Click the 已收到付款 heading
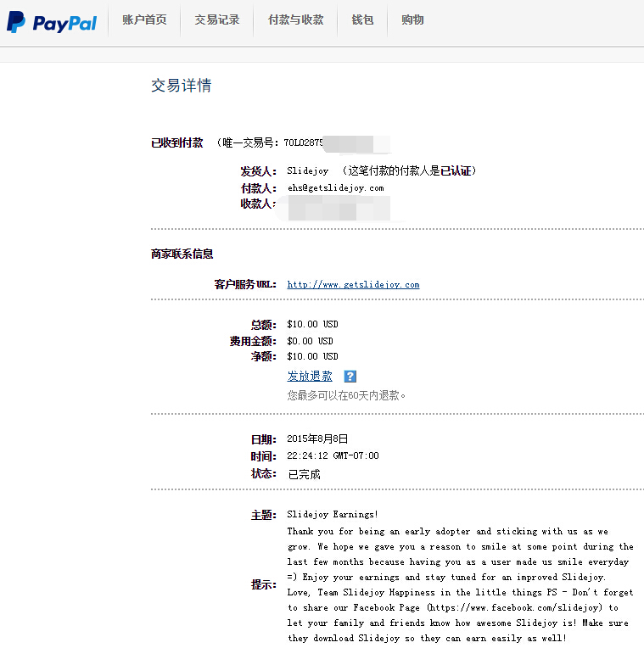The image size is (644, 648). (177, 142)
